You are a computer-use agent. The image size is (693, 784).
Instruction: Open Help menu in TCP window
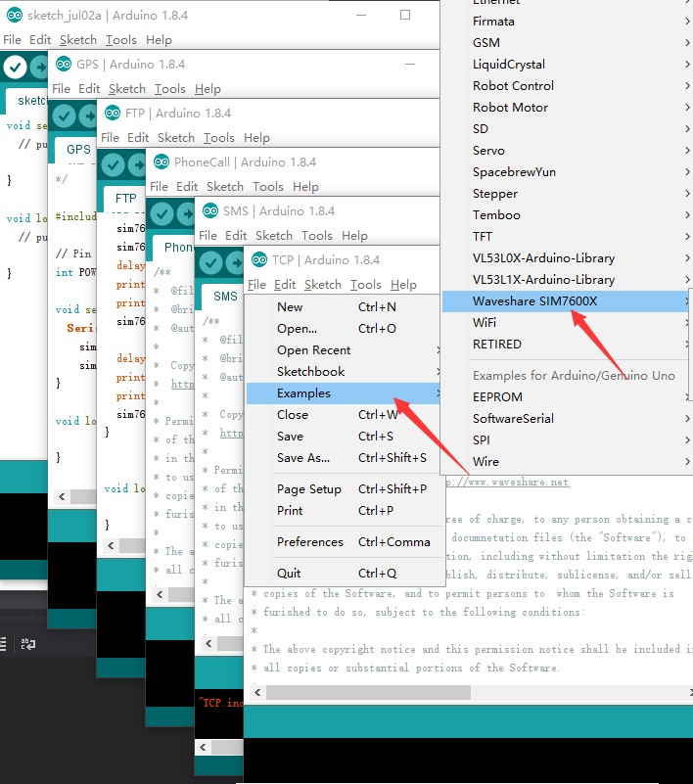(x=403, y=285)
